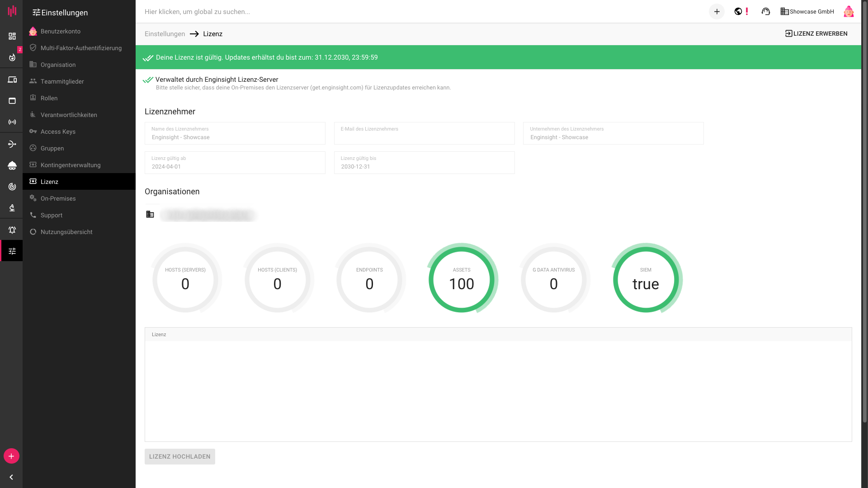Open Multi-Faktor-Authentifizierung settings

[x=81, y=48]
